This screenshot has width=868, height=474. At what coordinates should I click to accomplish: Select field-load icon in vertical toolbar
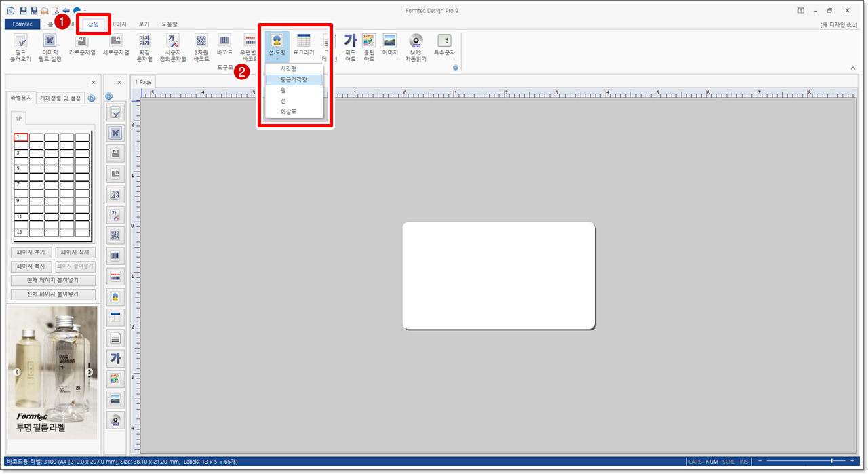(115, 113)
